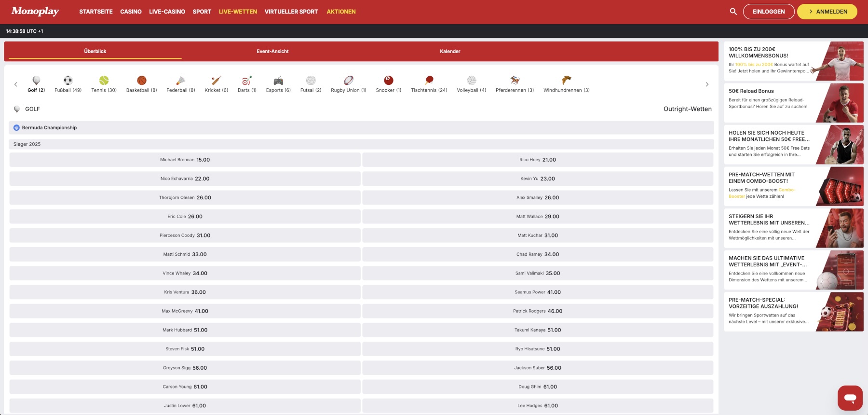The width and height of the screenshot is (868, 415).
Task: Open the Live-Casino menu item
Action: tap(167, 12)
